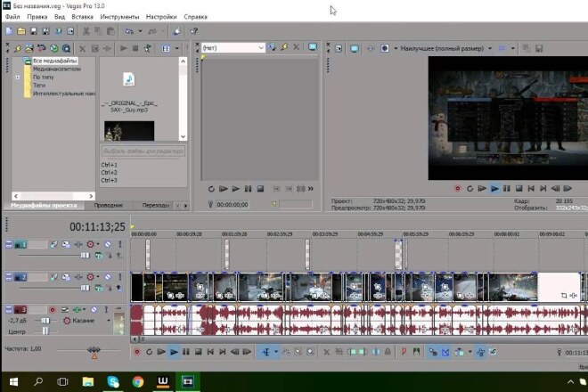This screenshot has height=392, width=588.
Task: Open the Вставка menu
Action: click(x=82, y=17)
